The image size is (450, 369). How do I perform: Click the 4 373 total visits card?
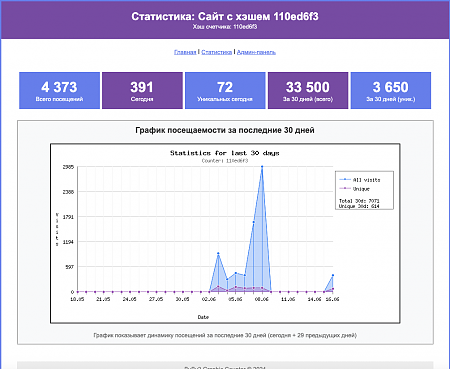(x=59, y=90)
